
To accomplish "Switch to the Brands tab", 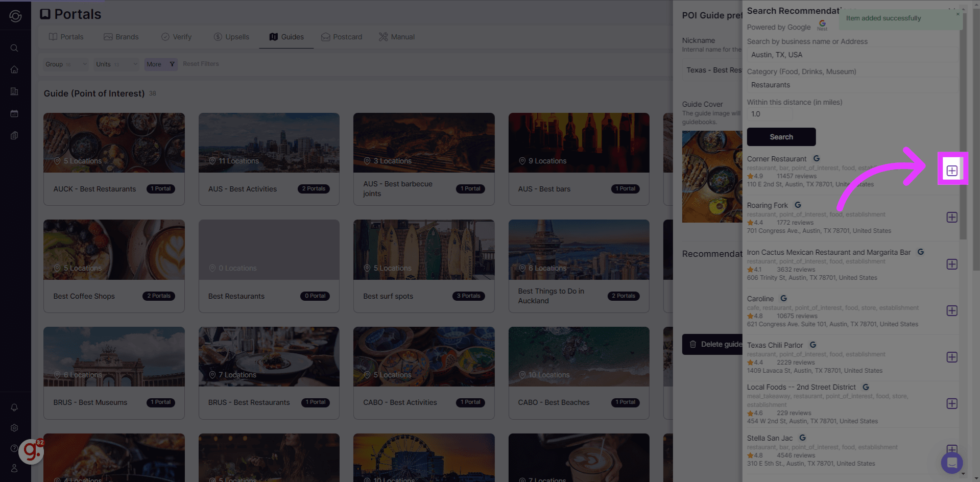I will click(122, 36).
